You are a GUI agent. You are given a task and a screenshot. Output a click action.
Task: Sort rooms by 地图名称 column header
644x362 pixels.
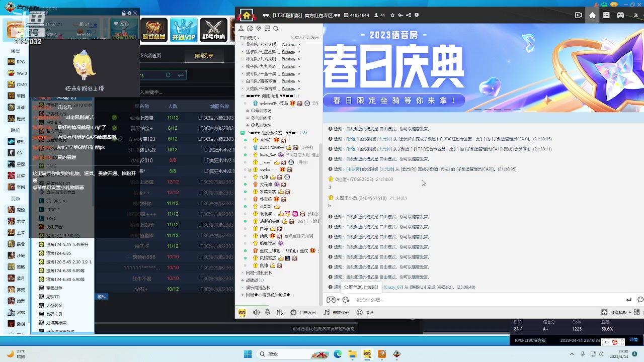[219, 106]
